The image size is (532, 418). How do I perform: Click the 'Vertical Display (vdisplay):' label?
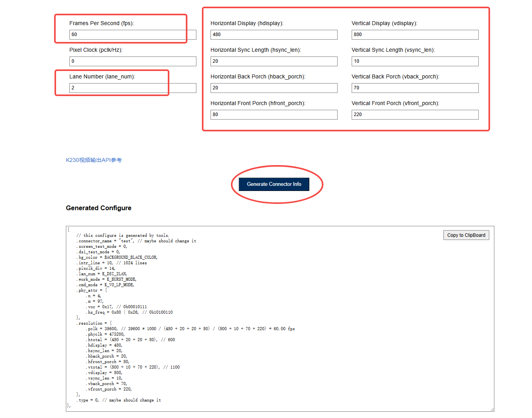click(385, 23)
